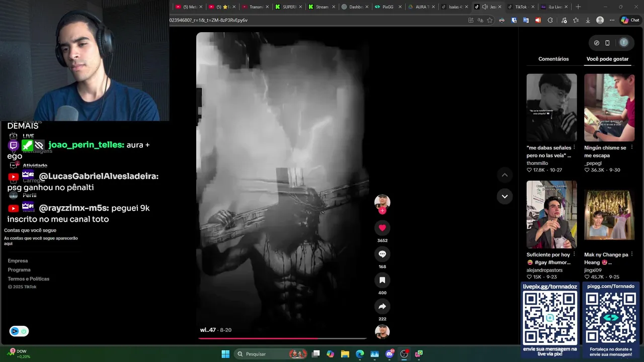Open the alejandropastors video thumbnail
This screenshot has height=362, width=644.
click(551, 215)
